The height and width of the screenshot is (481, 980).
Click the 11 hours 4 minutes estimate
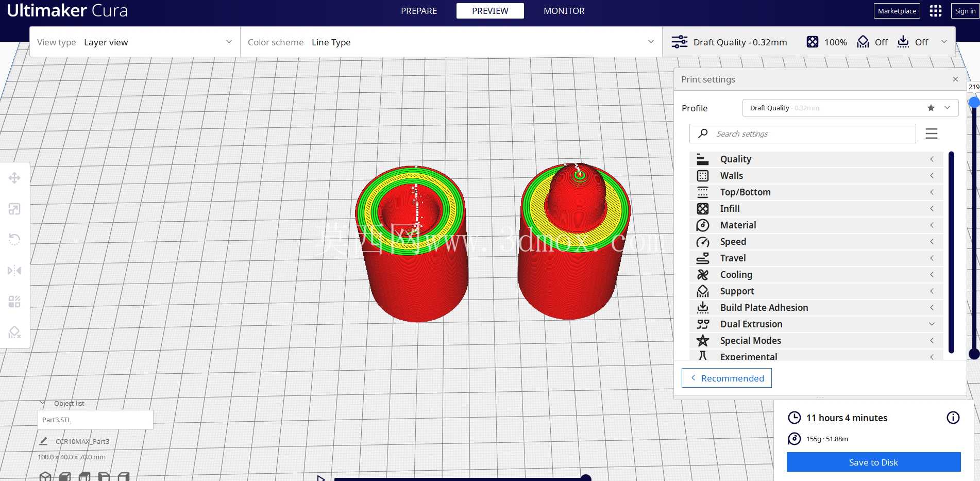[847, 418]
